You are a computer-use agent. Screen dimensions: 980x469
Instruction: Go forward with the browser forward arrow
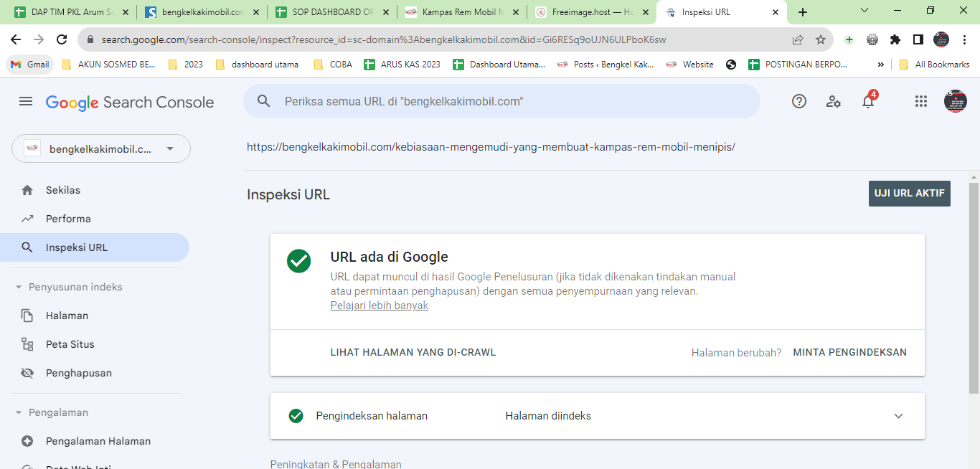(x=39, y=39)
